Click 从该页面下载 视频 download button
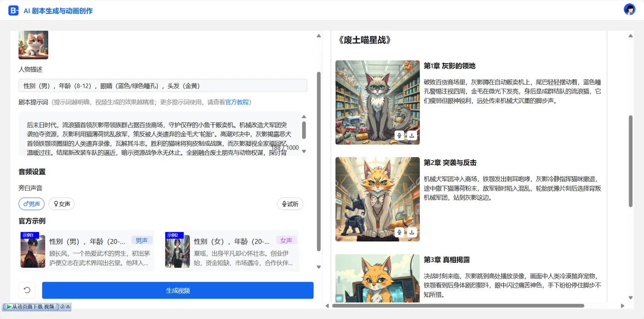This screenshot has width=644, height=319. coord(31,307)
